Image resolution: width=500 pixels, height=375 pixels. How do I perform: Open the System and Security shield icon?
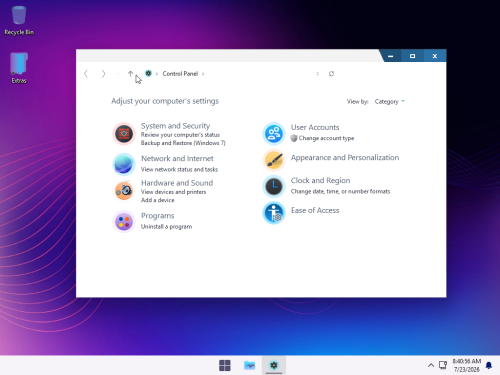pos(124,134)
